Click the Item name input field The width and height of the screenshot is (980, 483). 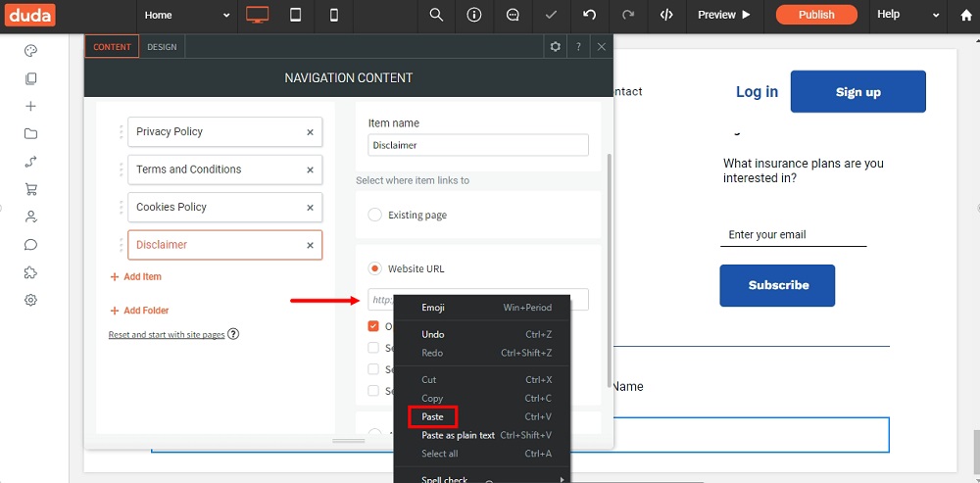tap(478, 145)
